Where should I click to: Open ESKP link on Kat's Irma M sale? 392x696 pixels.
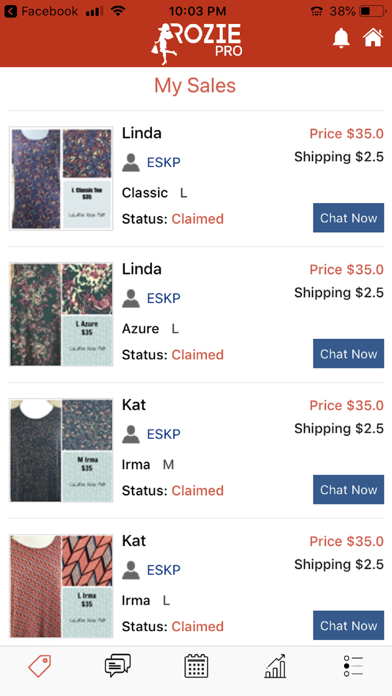(163, 434)
